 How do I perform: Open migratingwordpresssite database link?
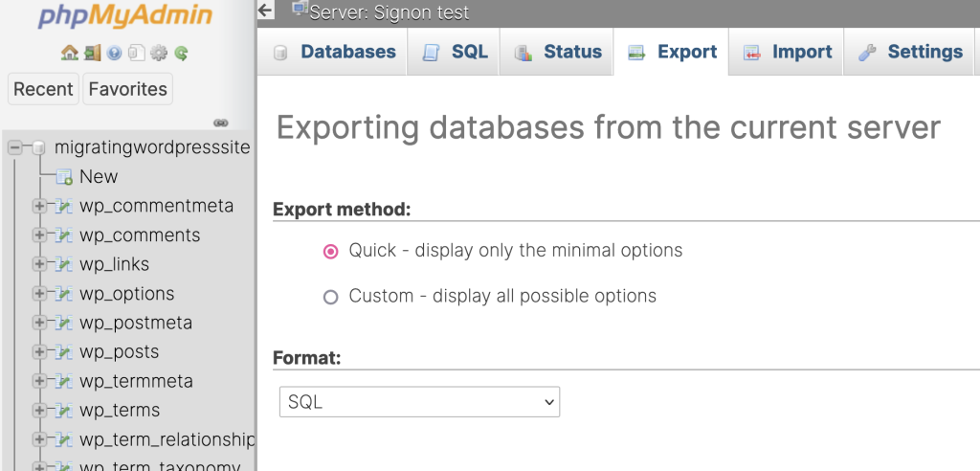click(152, 147)
